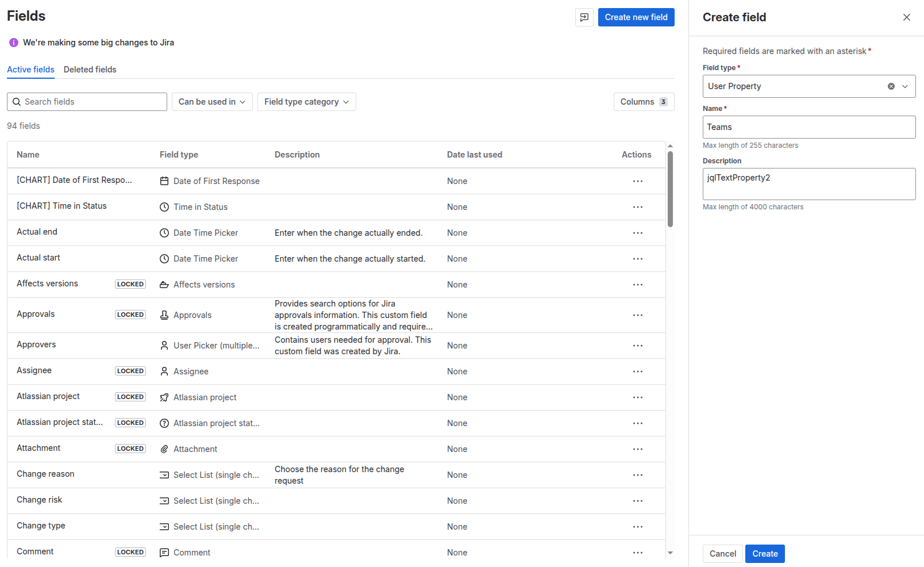Screen dimensions: 924x567
Task: Click the more actions icon for Change risk
Action: [637, 501]
